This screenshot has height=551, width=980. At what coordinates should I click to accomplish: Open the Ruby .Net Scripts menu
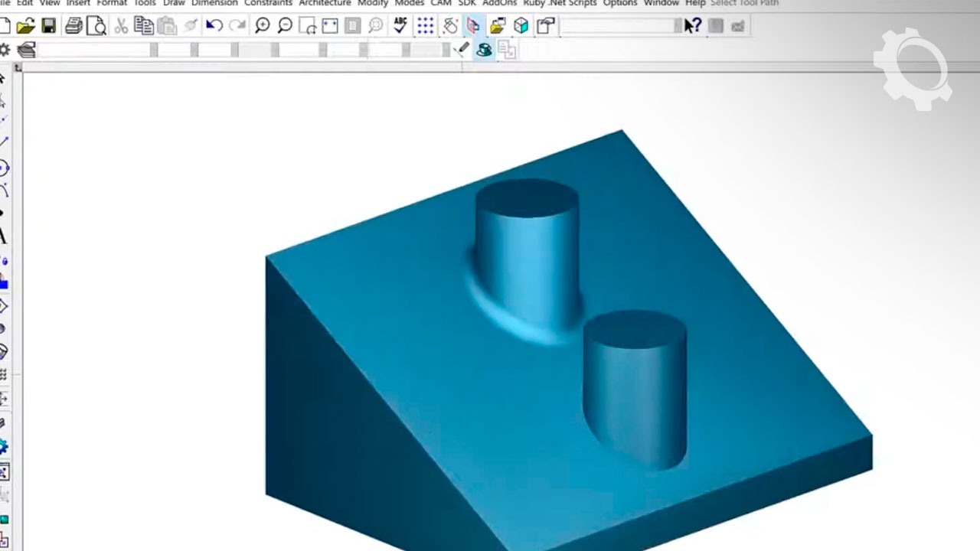(x=559, y=3)
